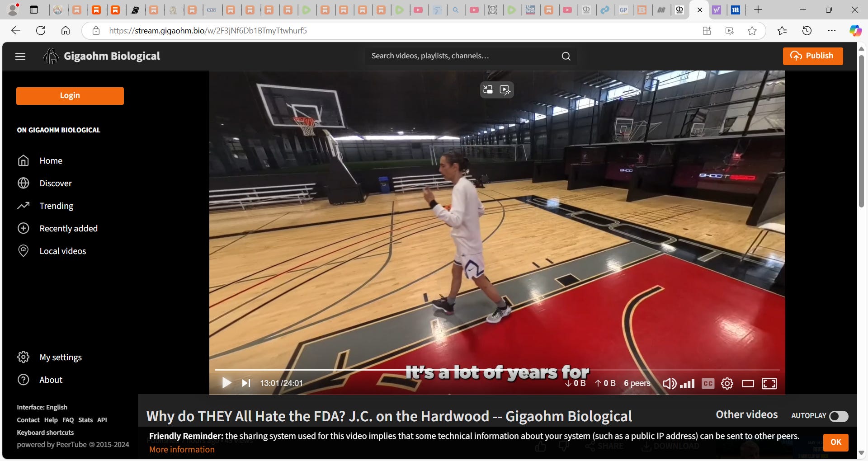This screenshot has height=461, width=868.
Task: Go back with the browser back arrow
Action: click(16, 31)
